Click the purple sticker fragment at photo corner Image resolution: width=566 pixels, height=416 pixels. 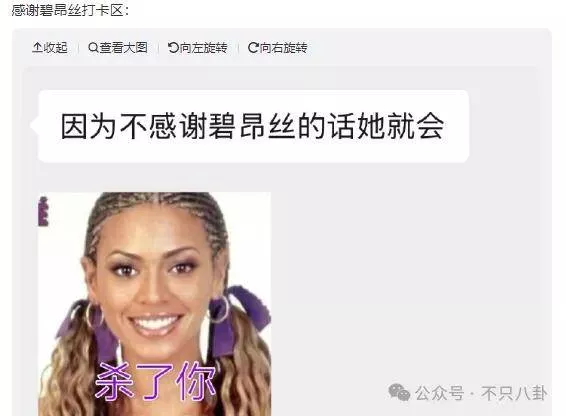[x=43, y=212]
